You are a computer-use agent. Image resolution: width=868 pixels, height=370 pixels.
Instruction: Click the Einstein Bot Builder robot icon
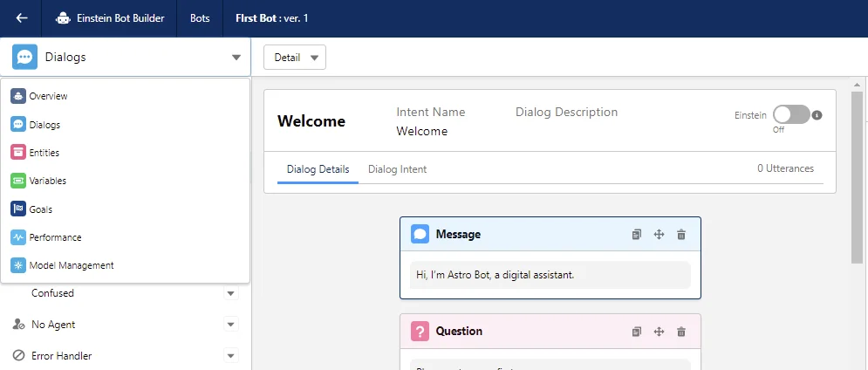coord(64,18)
